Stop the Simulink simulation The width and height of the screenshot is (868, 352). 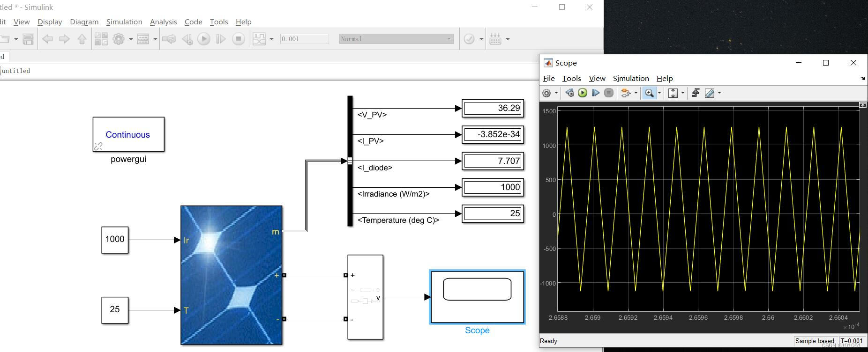pyautogui.click(x=239, y=39)
